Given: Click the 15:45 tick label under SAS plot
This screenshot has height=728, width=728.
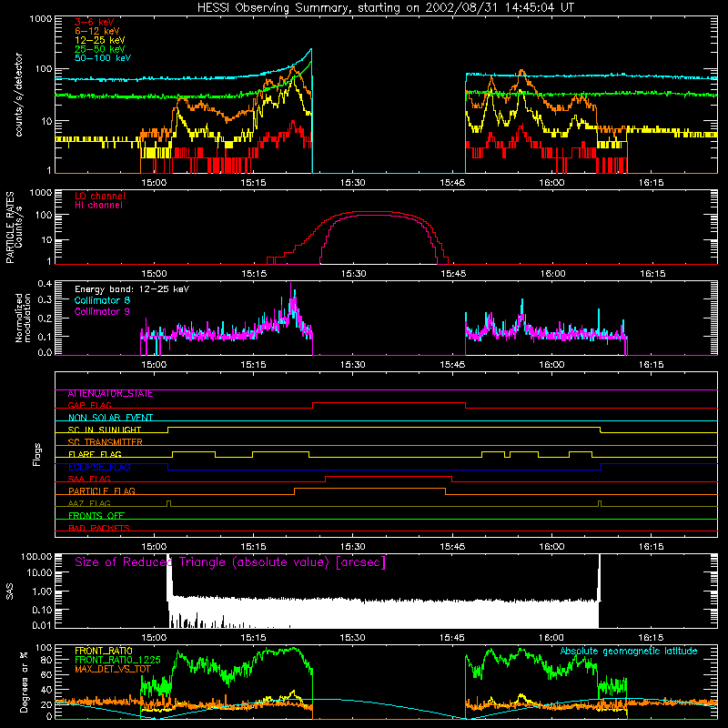Looking at the screenshot, I should (x=452, y=638).
